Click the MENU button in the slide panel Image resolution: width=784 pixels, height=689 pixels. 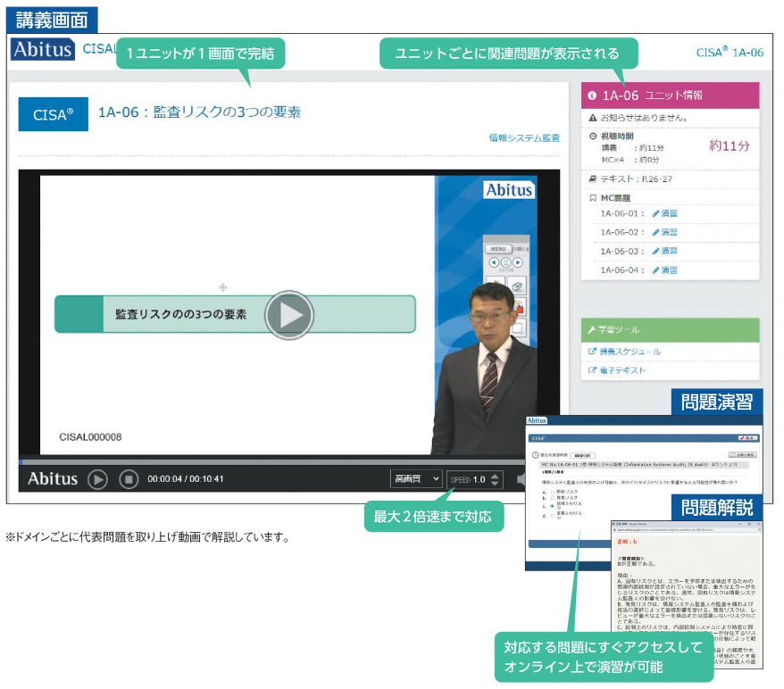point(498,249)
